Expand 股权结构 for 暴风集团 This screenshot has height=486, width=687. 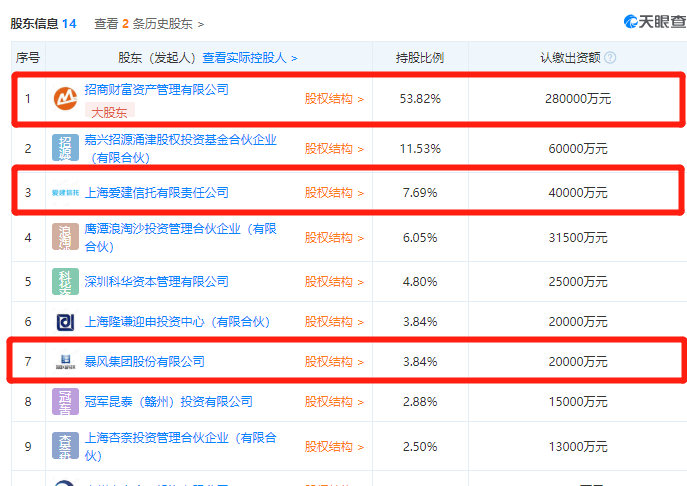(x=334, y=362)
